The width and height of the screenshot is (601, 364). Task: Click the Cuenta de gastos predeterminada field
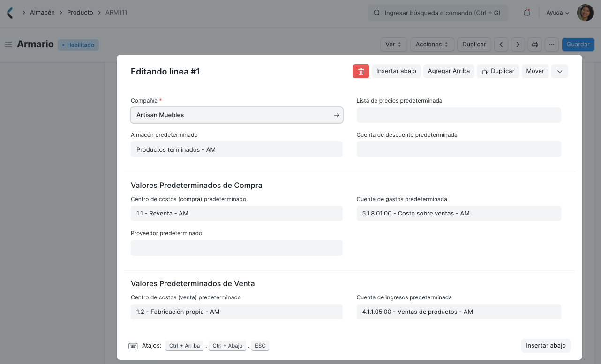(x=458, y=214)
